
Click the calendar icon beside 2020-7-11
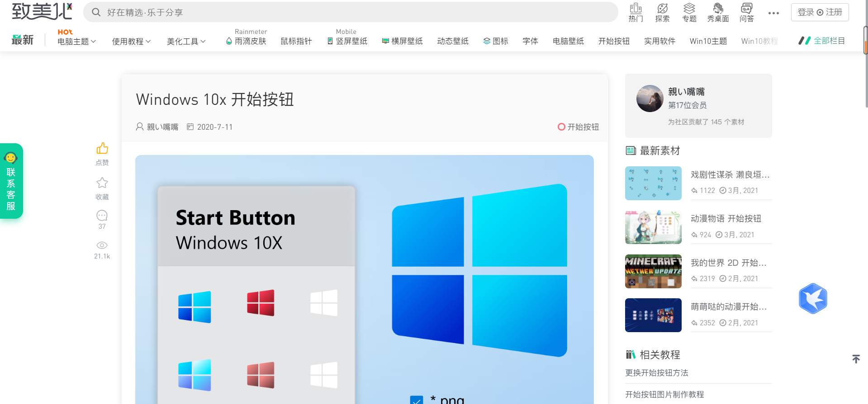coord(190,127)
